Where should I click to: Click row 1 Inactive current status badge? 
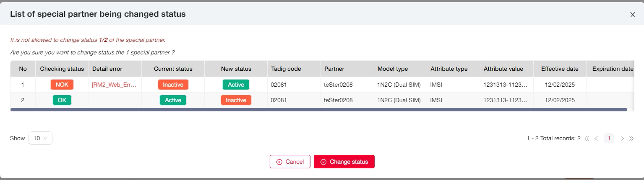pos(173,85)
